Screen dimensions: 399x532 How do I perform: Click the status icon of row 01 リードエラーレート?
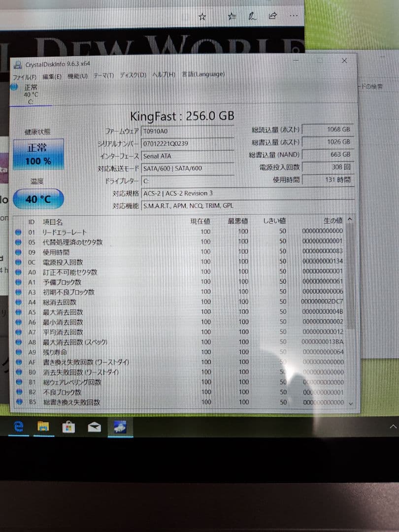18,232
